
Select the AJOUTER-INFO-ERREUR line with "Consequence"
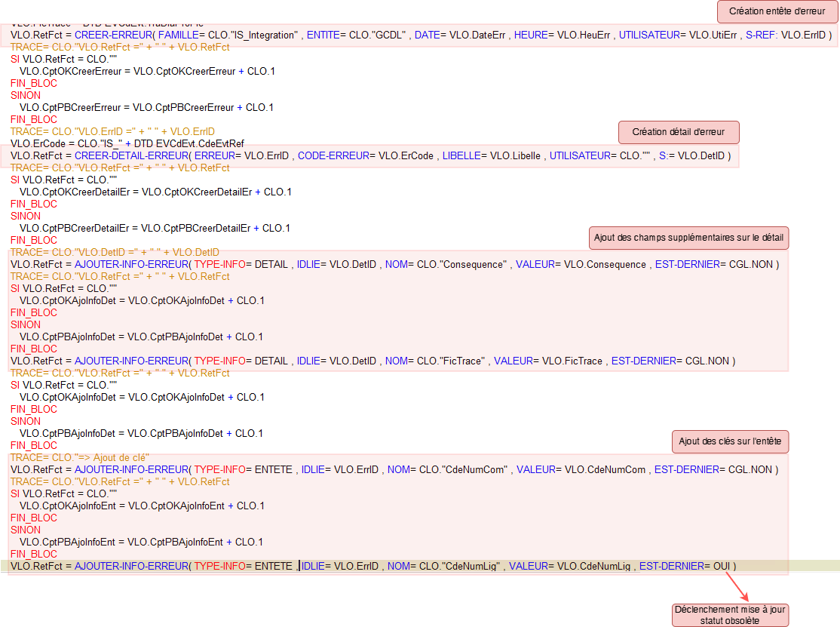394,265
